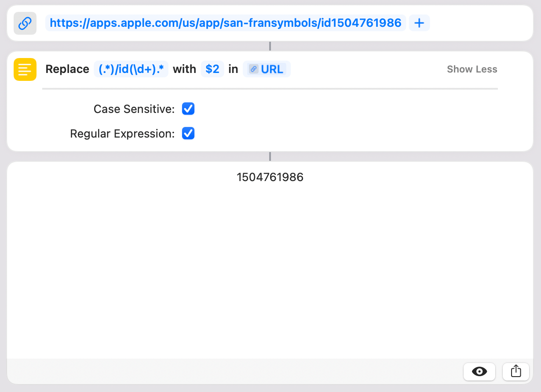Click the Regular Expression label
The height and width of the screenshot is (392, 541).
tap(122, 134)
